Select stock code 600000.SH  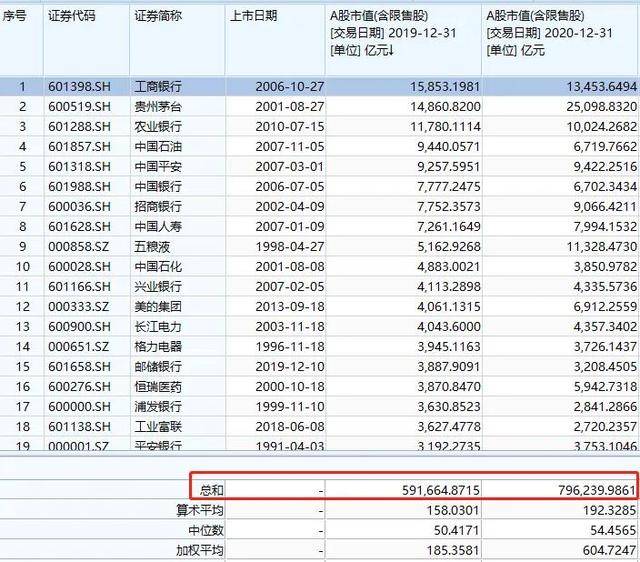tap(79, 407)
